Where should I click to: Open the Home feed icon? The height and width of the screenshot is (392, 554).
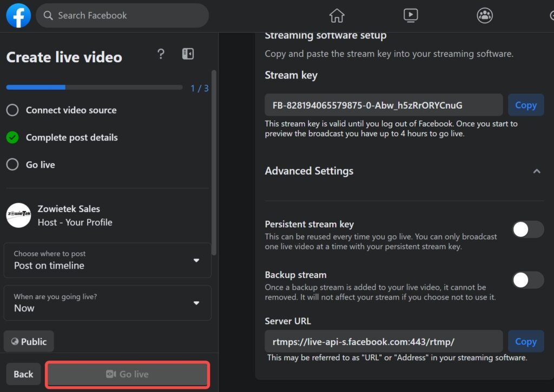337,16
